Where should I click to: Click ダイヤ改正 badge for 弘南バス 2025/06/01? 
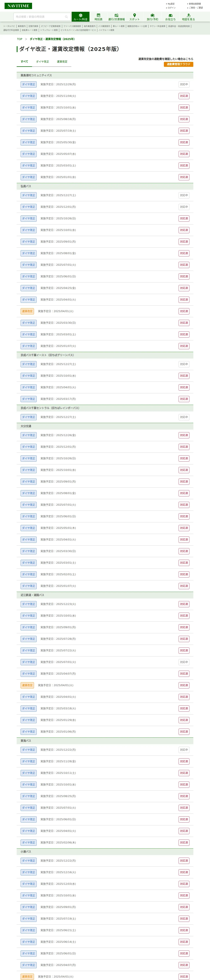29,277
